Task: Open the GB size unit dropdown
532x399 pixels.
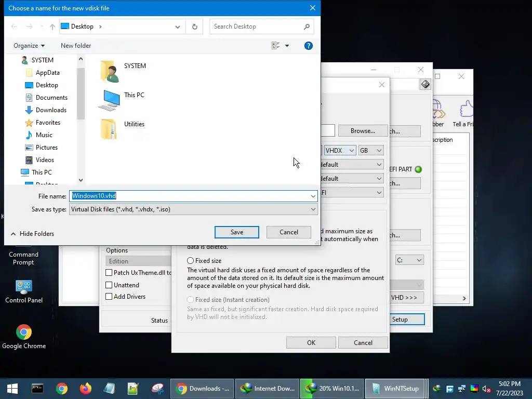Action: pos(371,150)
